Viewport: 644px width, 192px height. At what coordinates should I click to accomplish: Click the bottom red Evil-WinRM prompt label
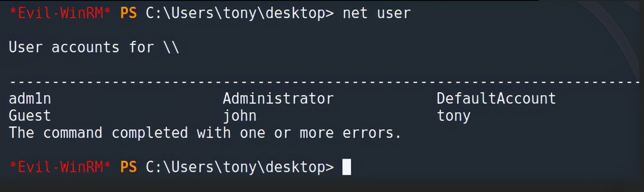click(x=60, y=167)
